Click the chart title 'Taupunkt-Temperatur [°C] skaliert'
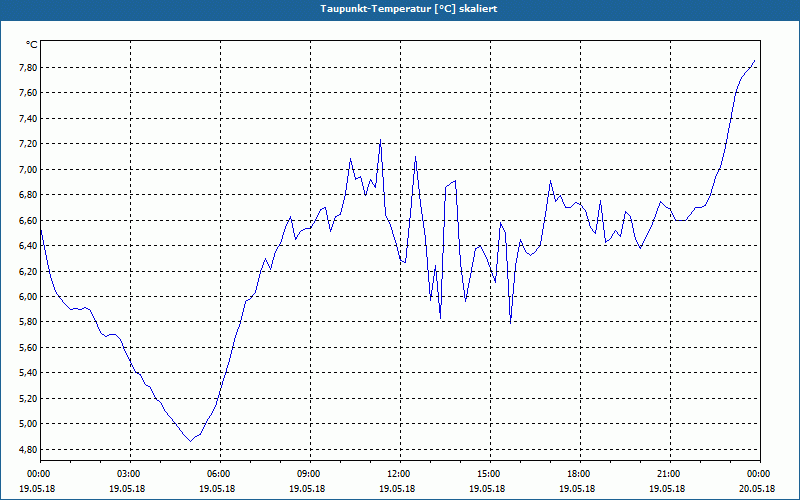Image resolution: width=800 pixels, height=500 pixels. pos(409,9)
